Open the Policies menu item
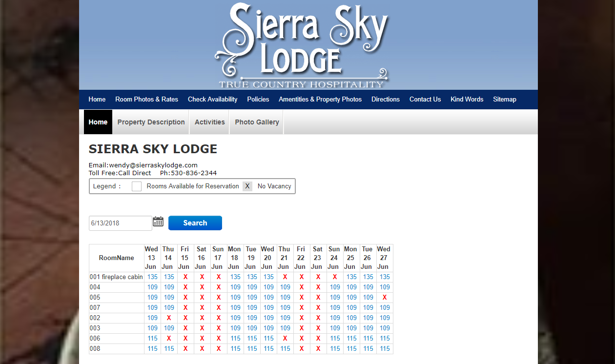The image size is (615, 364). tap(258, 99)
